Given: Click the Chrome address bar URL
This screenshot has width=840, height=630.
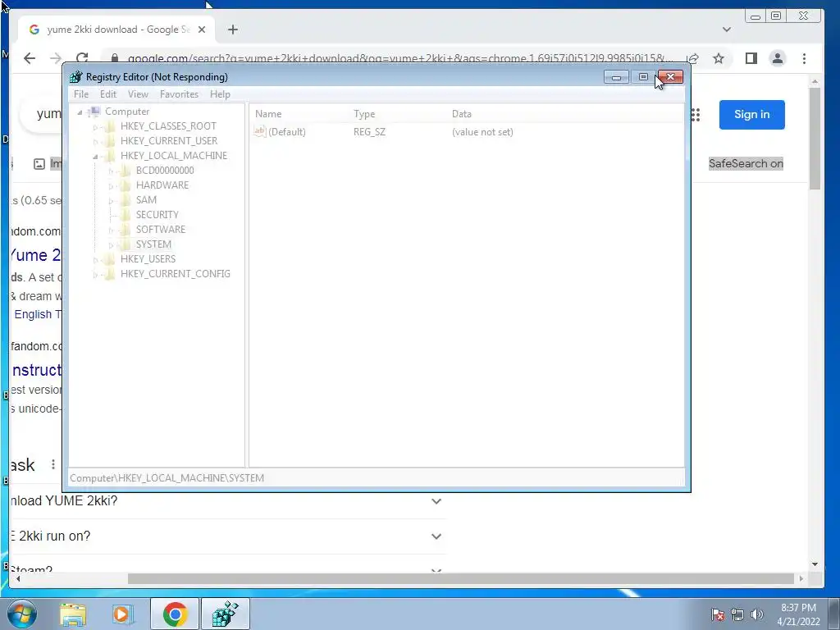Looking at the screenshot, I should point(399,58).
